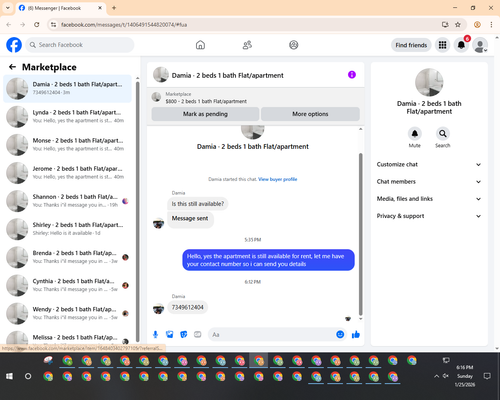Image resolution: width=500 pixels, height=400 pixels.
Task: Go back from Marketplace chats
Action: (12, 67)
